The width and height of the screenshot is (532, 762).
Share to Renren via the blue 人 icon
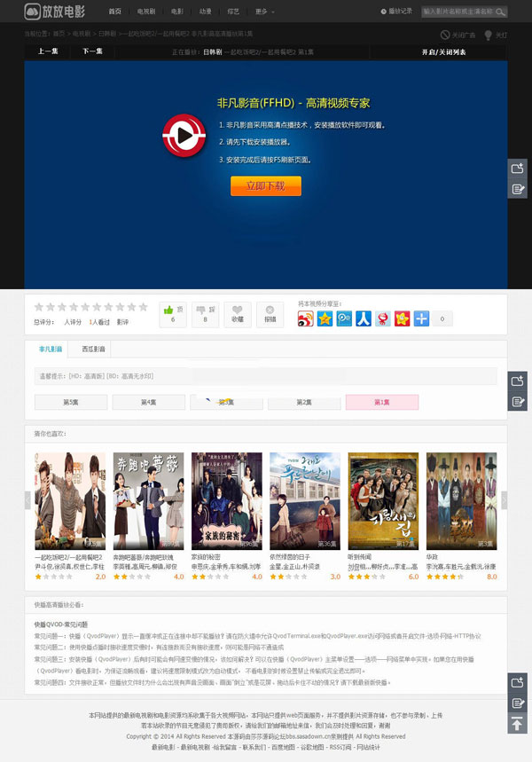point(364,318)
